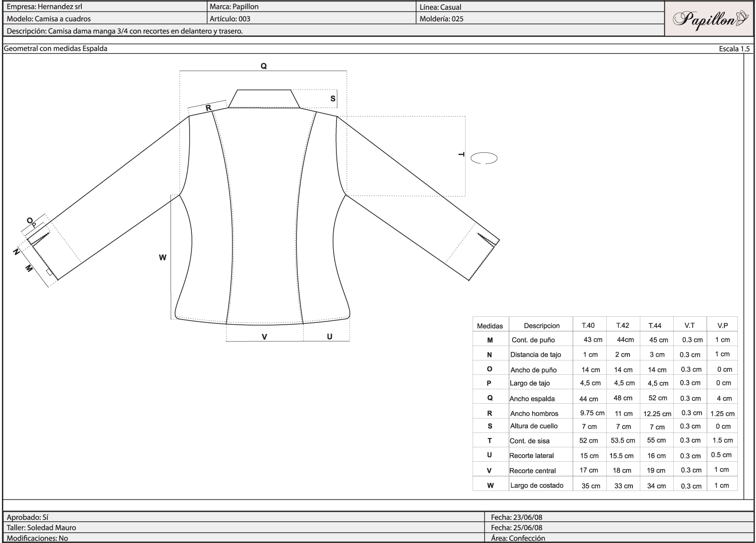Click the Medidas header cell

click(490, 326)
